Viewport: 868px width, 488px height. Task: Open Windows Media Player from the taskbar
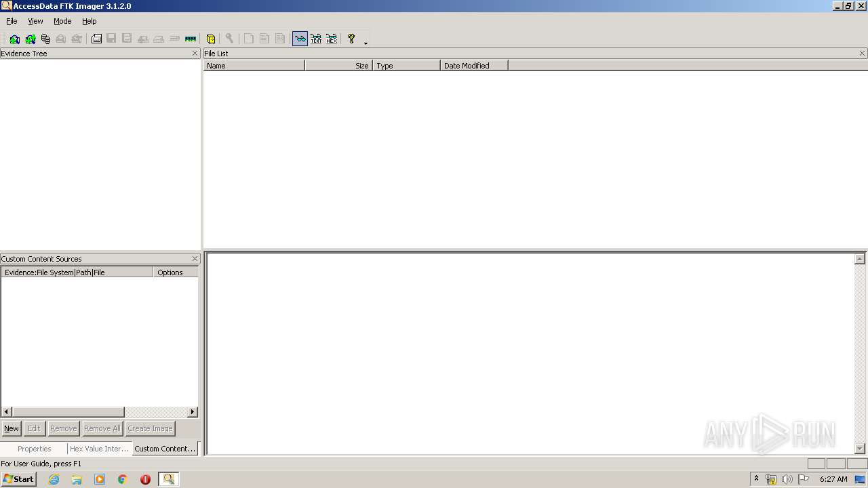100,479
